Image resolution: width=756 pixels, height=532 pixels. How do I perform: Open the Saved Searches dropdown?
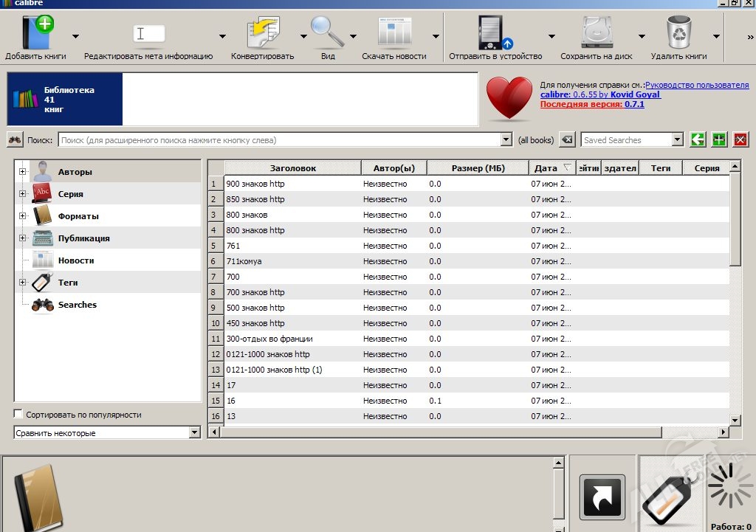pos(677,139)
